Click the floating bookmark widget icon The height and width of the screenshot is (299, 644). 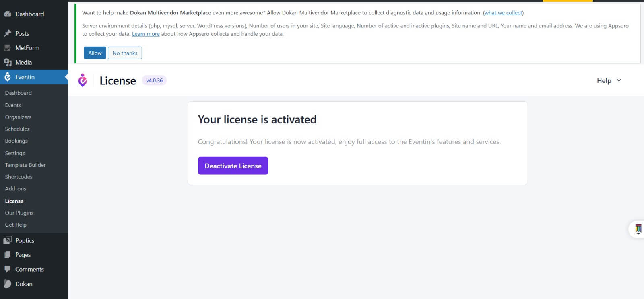click(638, 229)
